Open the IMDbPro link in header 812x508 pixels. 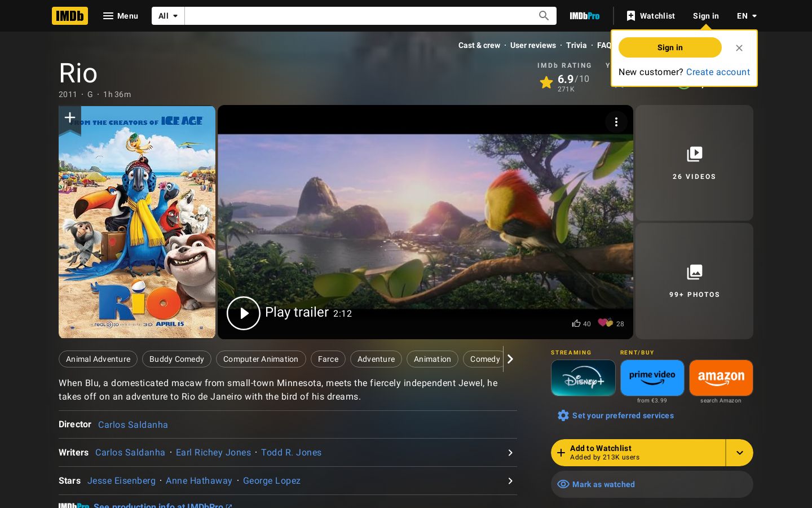tap(585, 16)
